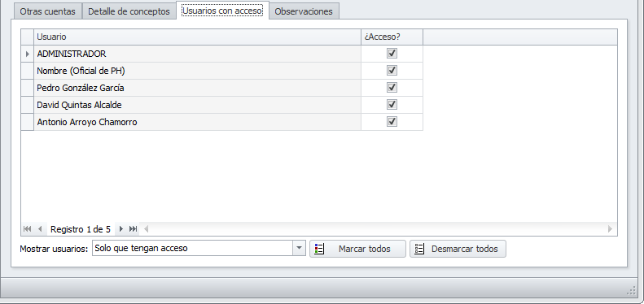Screen dimensions: 644x304
Task: Open the Observaciones tab
Action: [304, 11]
